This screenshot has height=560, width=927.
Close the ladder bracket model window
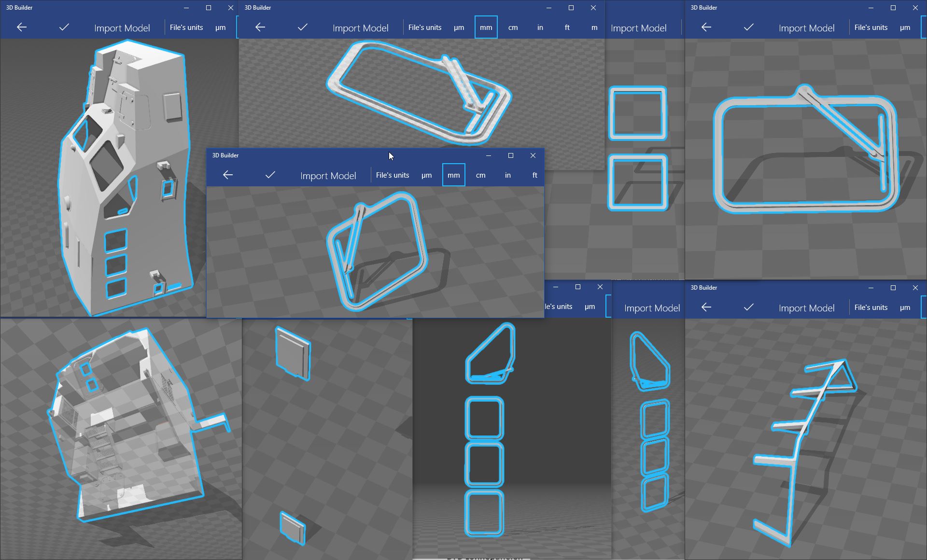915,288
